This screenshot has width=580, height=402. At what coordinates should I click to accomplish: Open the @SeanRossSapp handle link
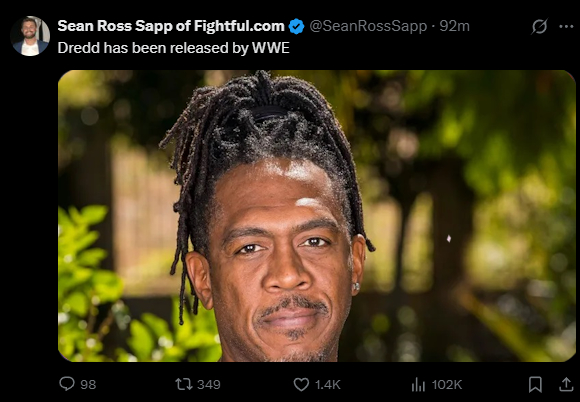pos(368,26)
